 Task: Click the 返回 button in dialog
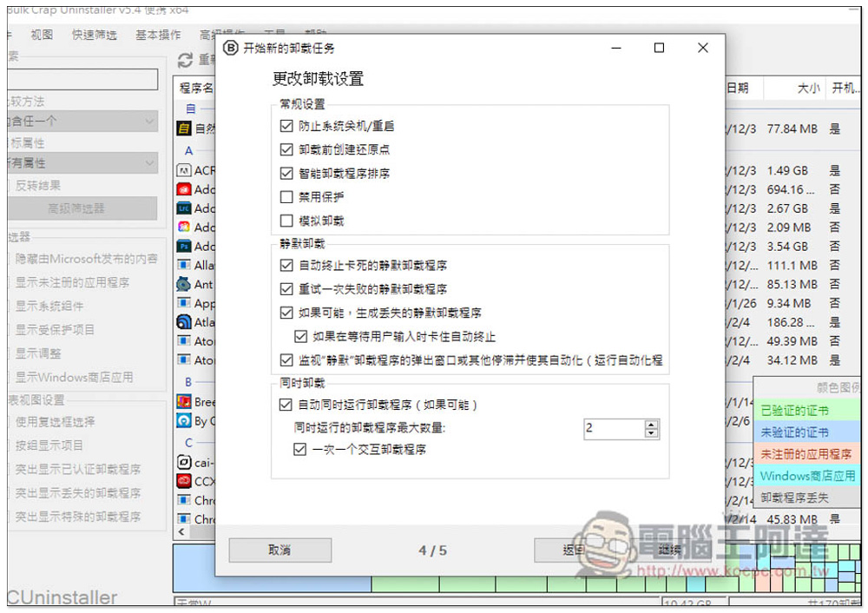click(x=574, y=550)
